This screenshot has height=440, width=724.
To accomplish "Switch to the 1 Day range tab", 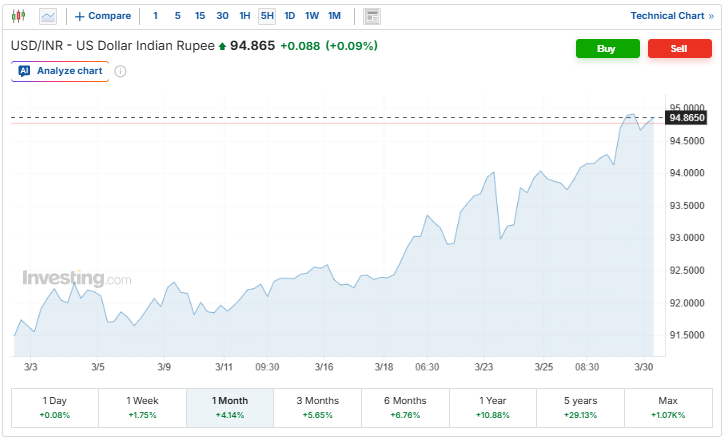I will click(x=55, y=407).
